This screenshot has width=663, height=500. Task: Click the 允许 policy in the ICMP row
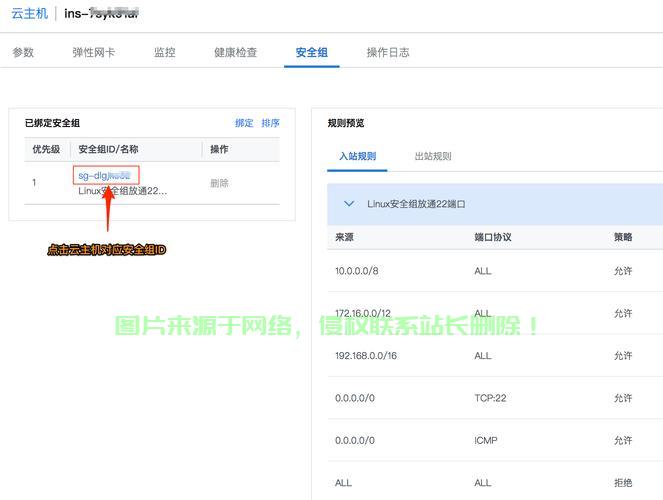(623, 440)
